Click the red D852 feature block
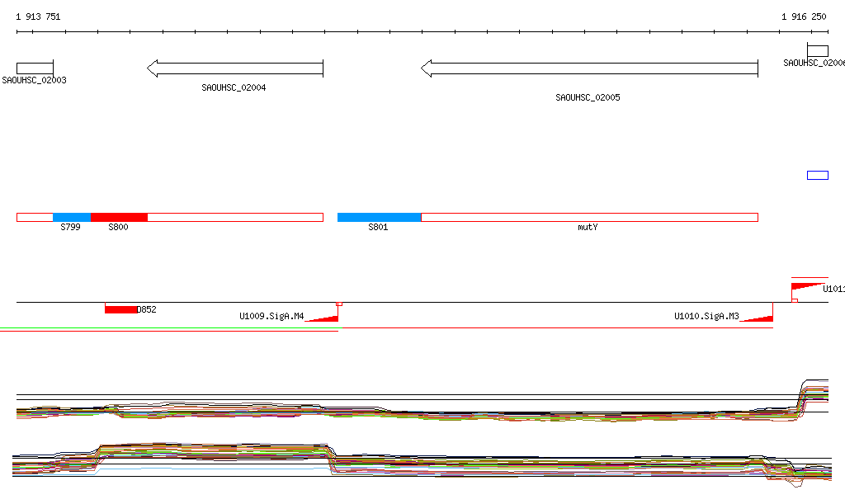Viewport: 845px width, 504px height. pos(120,309)
